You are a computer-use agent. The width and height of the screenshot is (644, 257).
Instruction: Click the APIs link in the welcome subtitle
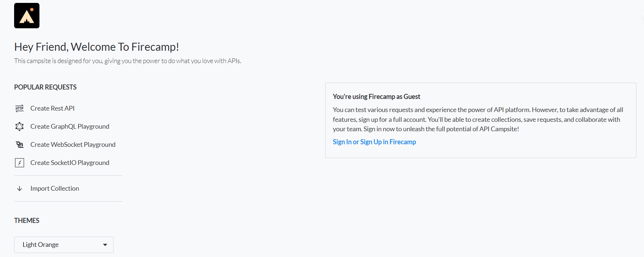tap(234, 61)
